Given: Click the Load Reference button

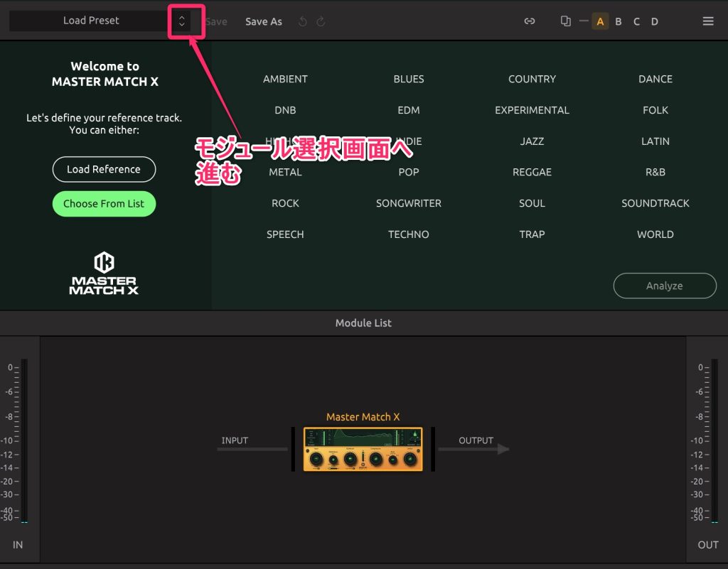Looking at the screenshot, I should tap(104, 169).
